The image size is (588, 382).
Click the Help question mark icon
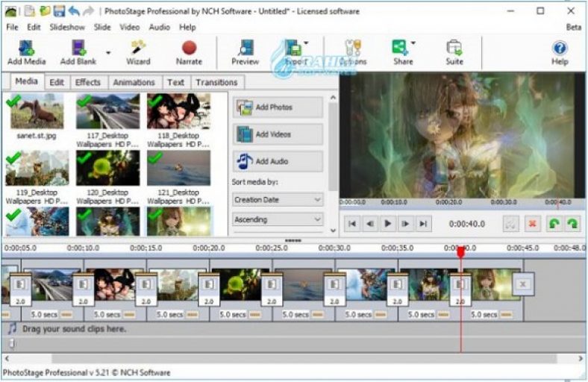tap(559, 49)
